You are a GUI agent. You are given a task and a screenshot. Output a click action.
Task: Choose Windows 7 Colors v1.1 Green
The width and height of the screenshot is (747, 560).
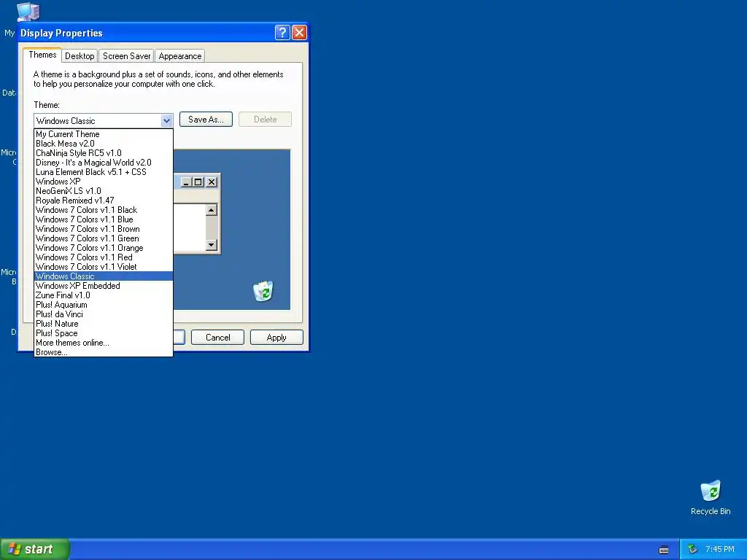[x=104, y=238]
